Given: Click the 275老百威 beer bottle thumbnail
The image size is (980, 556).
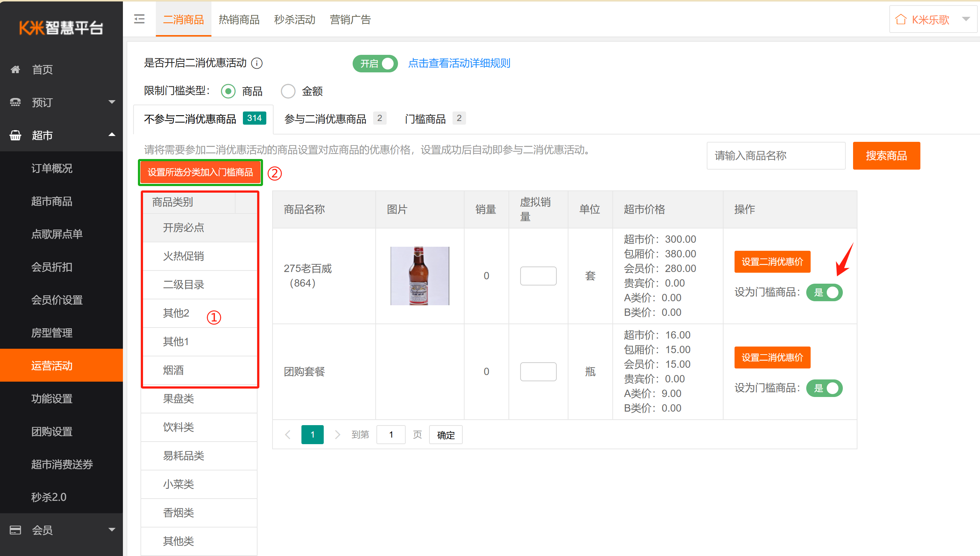Looking at the screenshot, I should coord(420,276).
